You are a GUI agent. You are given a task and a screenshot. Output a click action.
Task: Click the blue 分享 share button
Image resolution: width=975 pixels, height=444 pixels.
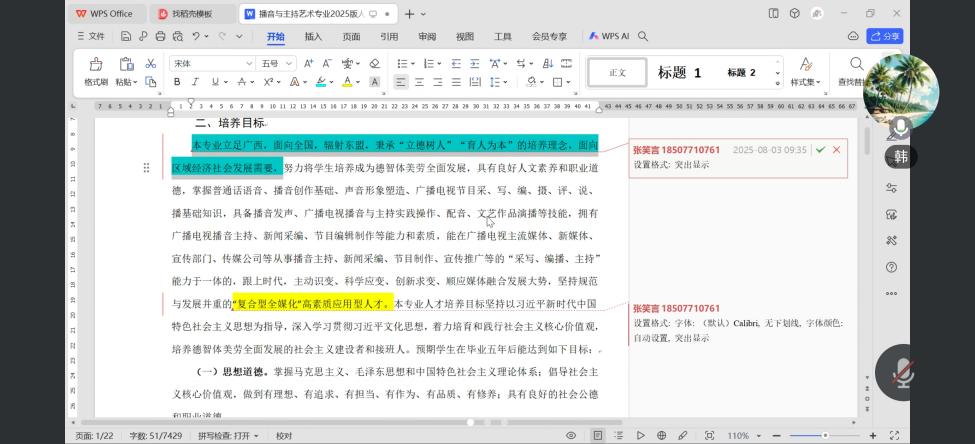(x=884, y=36)
